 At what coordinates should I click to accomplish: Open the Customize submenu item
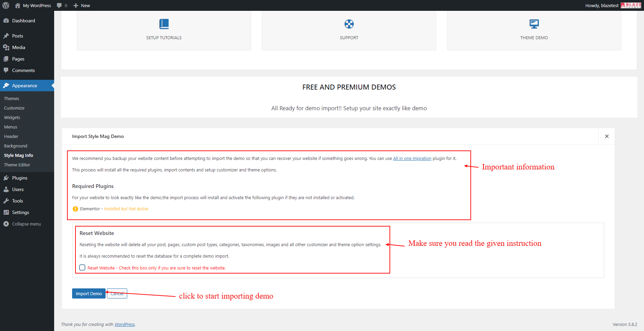point(14,108)
